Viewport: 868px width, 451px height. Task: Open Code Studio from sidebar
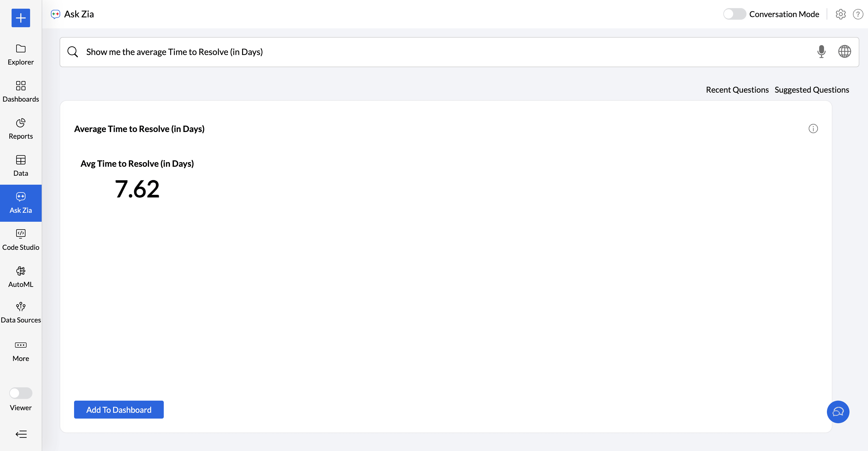21,239
